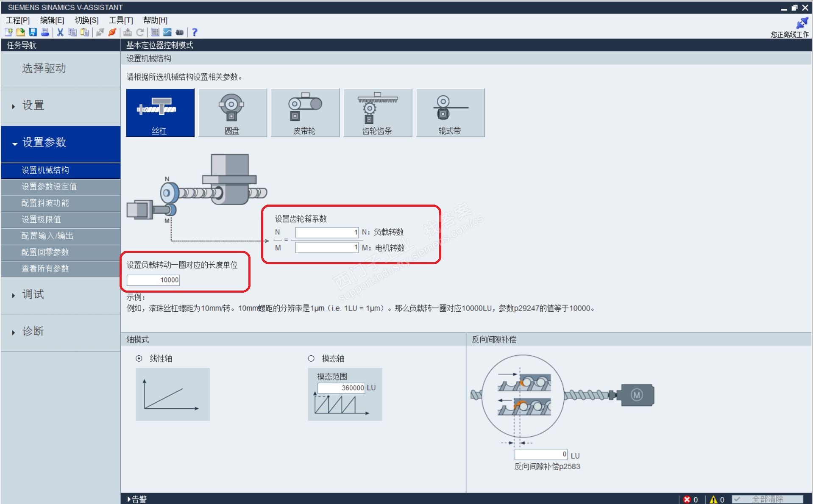This screenshot has width=813, height=504.
Task: Select the 齿轮齿条 rack and pinion mechanism
Action: pos(378,113)
